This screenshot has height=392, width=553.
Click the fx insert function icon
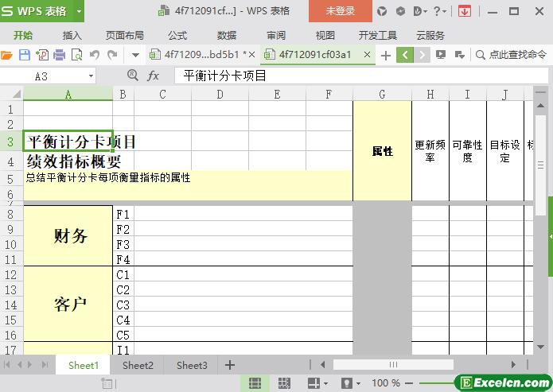tap(154, 76)
